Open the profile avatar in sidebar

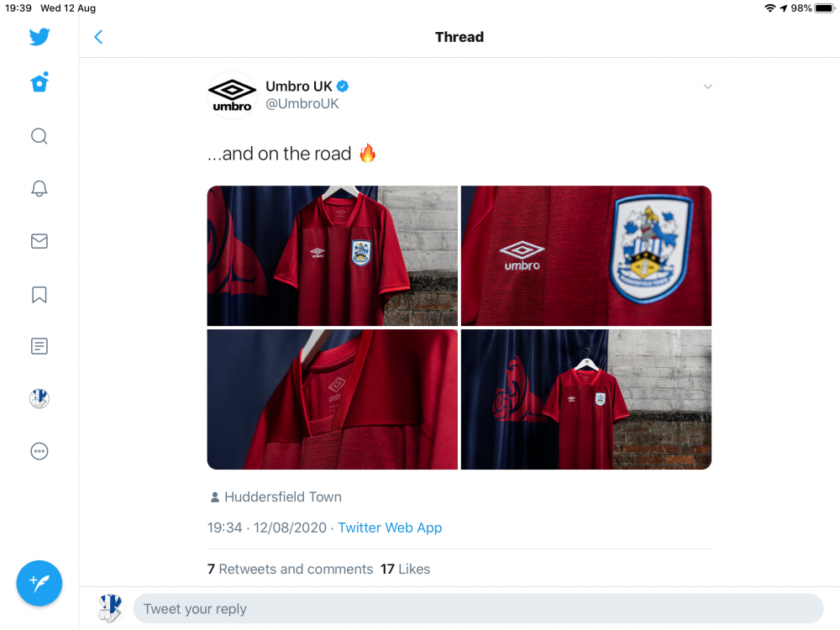(39, 399)
